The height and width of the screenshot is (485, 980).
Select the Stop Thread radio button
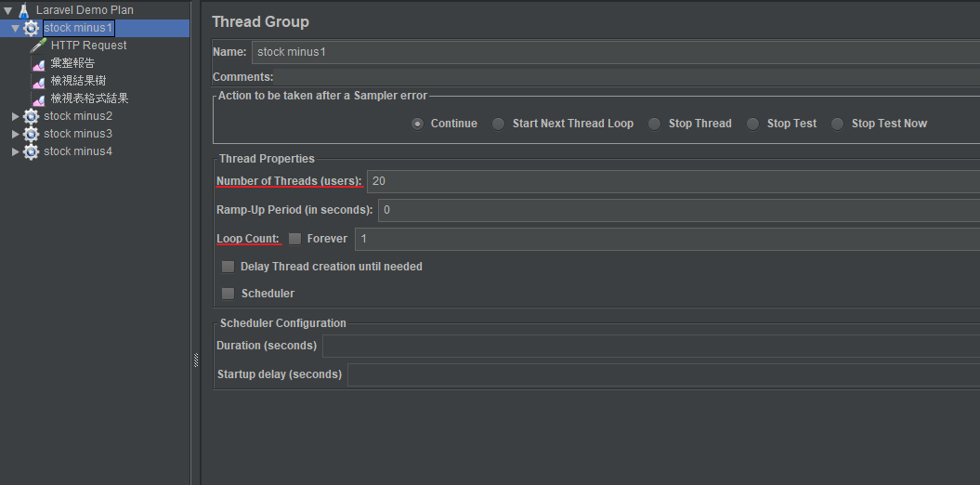point(655,124)
